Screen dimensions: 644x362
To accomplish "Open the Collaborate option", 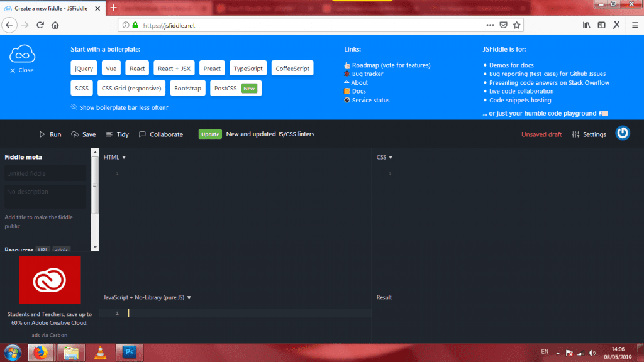I will tap(161, 134).
